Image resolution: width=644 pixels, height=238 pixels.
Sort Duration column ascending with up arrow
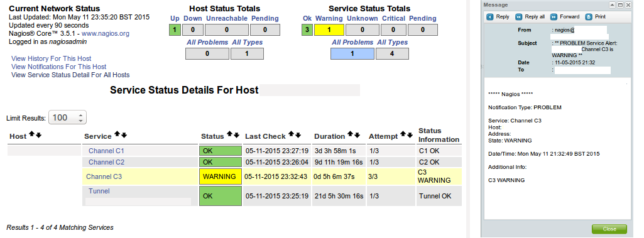pyautogui.click(x=351, y=134)
